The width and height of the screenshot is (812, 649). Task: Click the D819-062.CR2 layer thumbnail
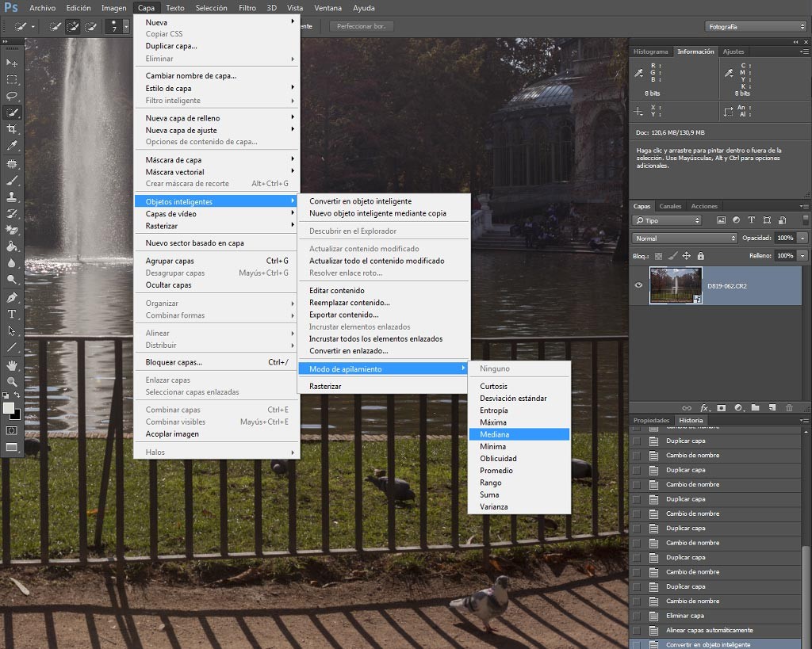[676, 285]
